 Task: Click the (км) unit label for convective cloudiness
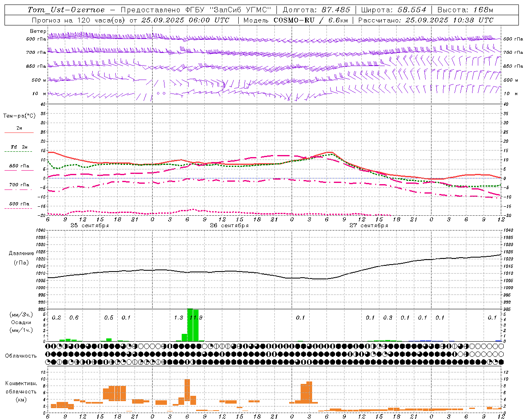point(21,399)
